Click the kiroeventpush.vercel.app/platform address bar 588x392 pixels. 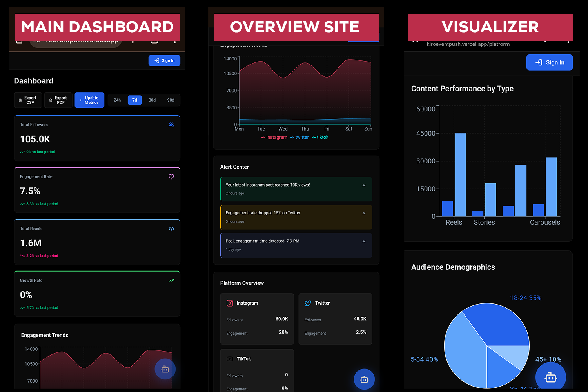pos(468,44)
